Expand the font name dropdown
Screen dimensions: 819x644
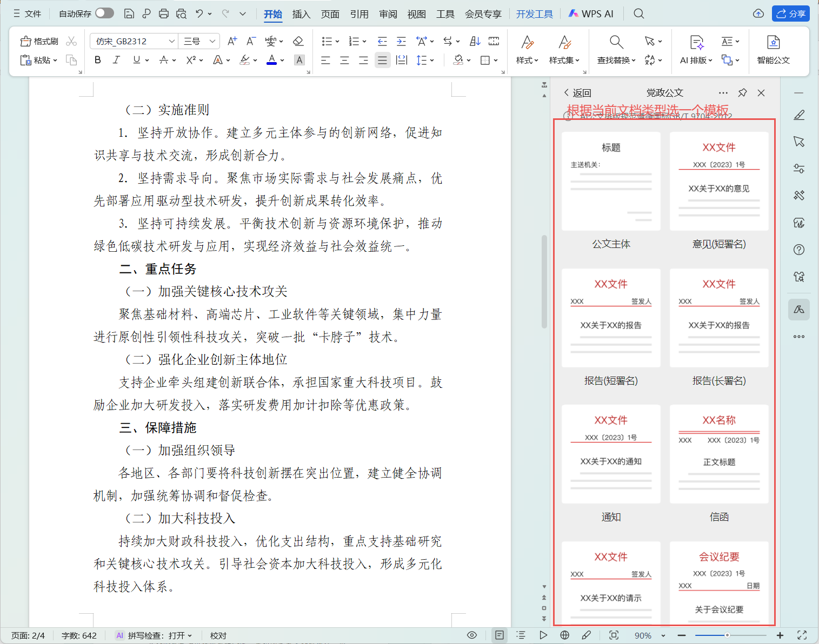click(171, 41)
